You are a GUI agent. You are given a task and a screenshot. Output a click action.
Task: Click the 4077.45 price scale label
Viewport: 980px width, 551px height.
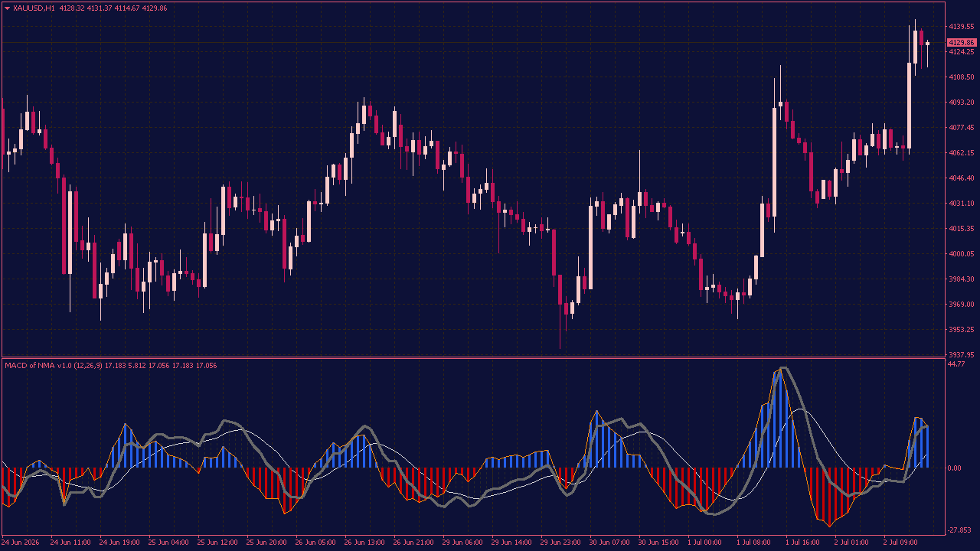[961, 128]
